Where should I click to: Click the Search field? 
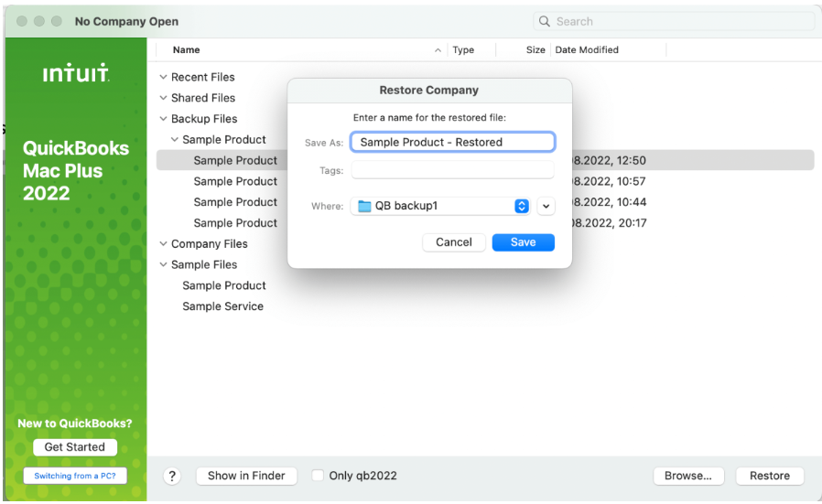pos(674,21)
